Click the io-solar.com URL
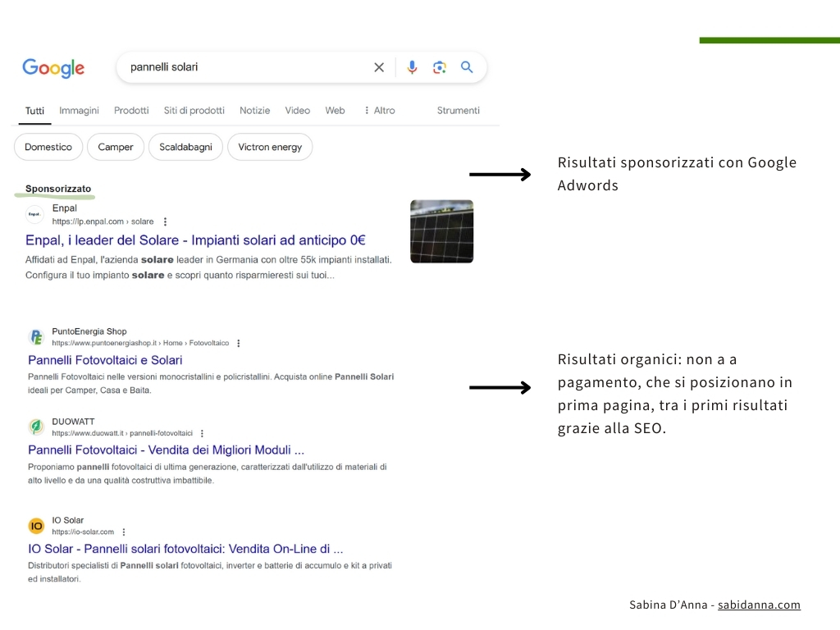This screenshot has width=840, height=630. click(x=83, y=532)
